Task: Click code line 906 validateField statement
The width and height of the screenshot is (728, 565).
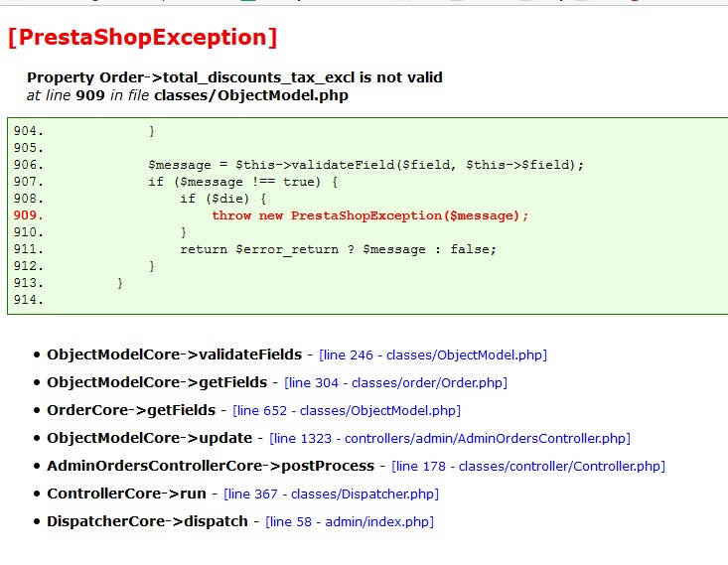Action: pyautogui.click(x=365, y=165)
